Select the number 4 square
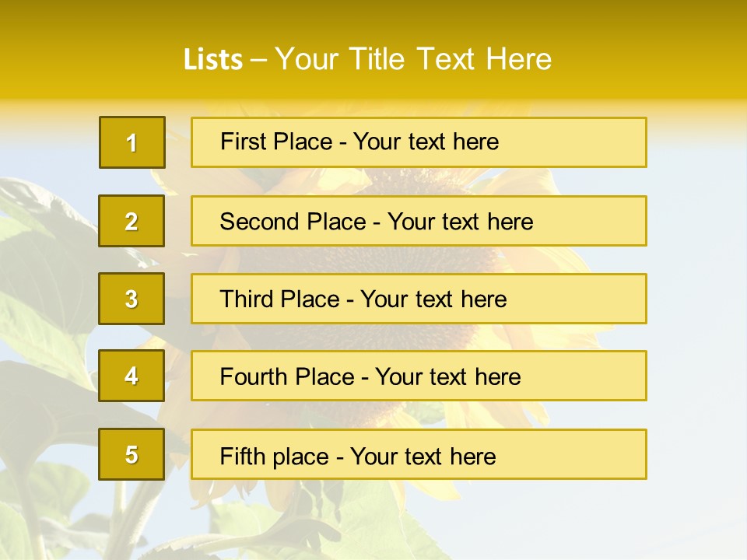747x560 pixels. pos(132,376)
